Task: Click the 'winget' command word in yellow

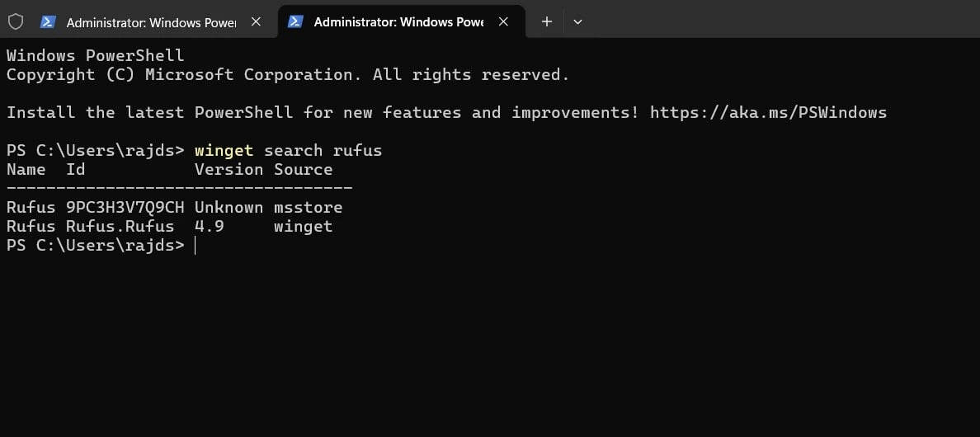Action: [224, 150]
